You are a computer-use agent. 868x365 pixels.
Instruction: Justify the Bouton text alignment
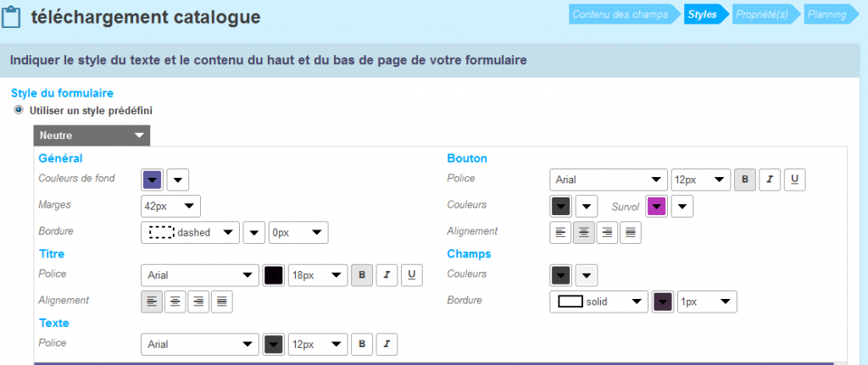(630, 233)
